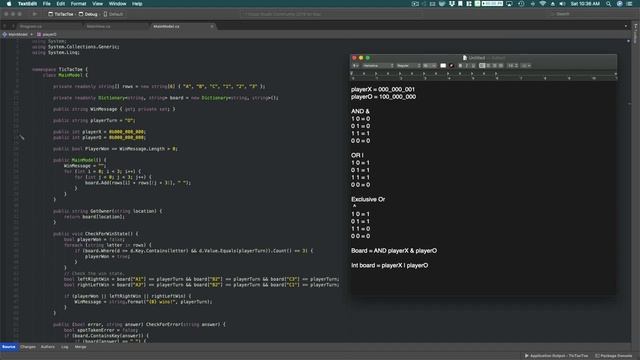Open line spacing dropdown in TextEdit

pyautogui.click(x=512, y=65)
